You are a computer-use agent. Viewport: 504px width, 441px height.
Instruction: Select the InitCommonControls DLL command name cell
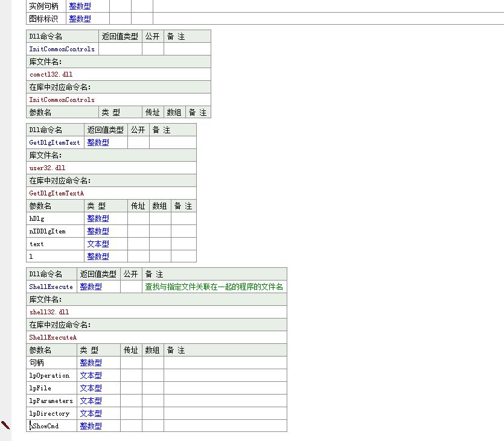click(62, 49)
